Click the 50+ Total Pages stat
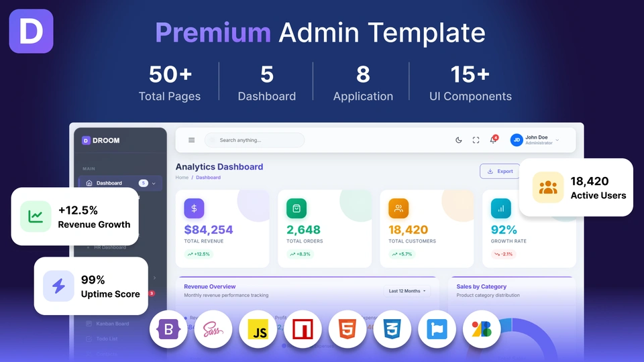This screenshot has width=644, height=362. [x=170, y=82]
